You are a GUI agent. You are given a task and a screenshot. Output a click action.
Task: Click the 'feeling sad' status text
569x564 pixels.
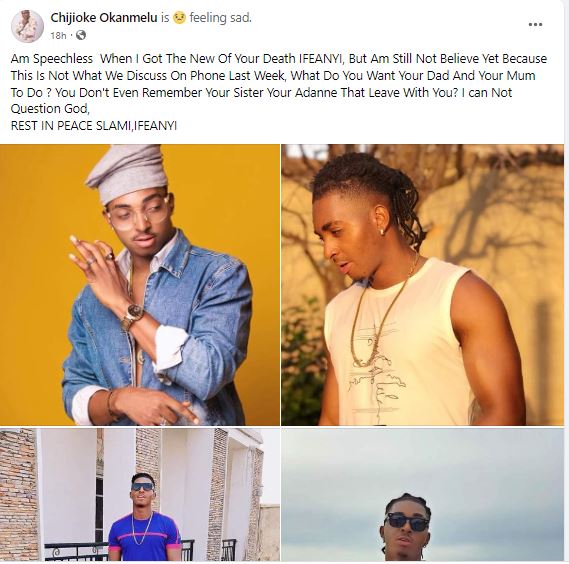(220, 17)
